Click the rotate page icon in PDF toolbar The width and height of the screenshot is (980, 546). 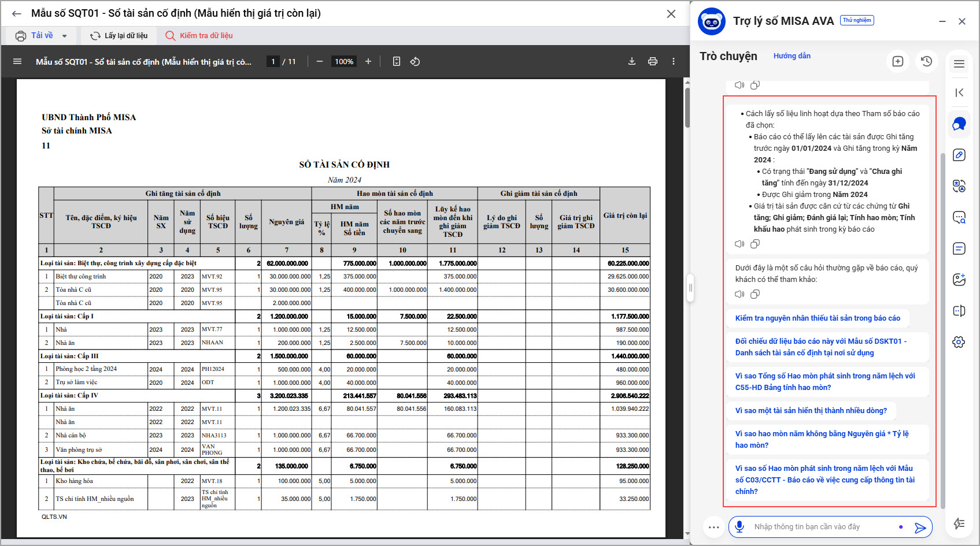[x=415, y=61]
